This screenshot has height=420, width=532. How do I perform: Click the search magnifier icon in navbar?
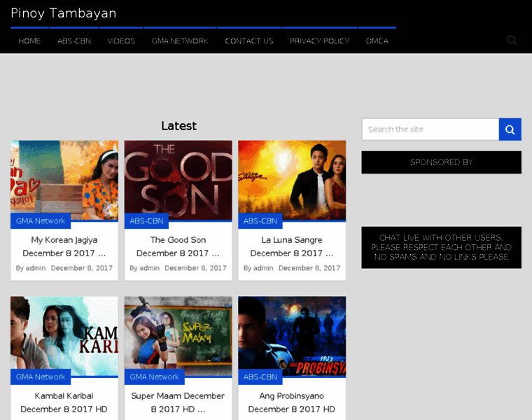(512, 41)
